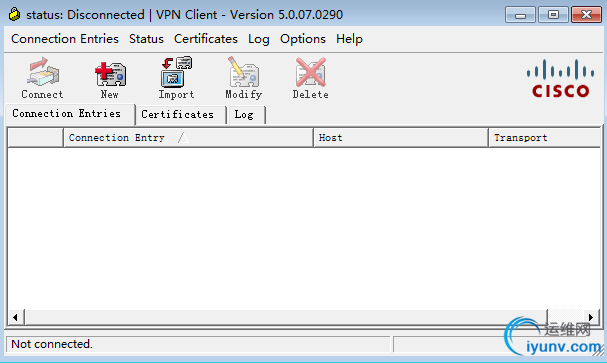Click the Cisco logo

point(560,78)
